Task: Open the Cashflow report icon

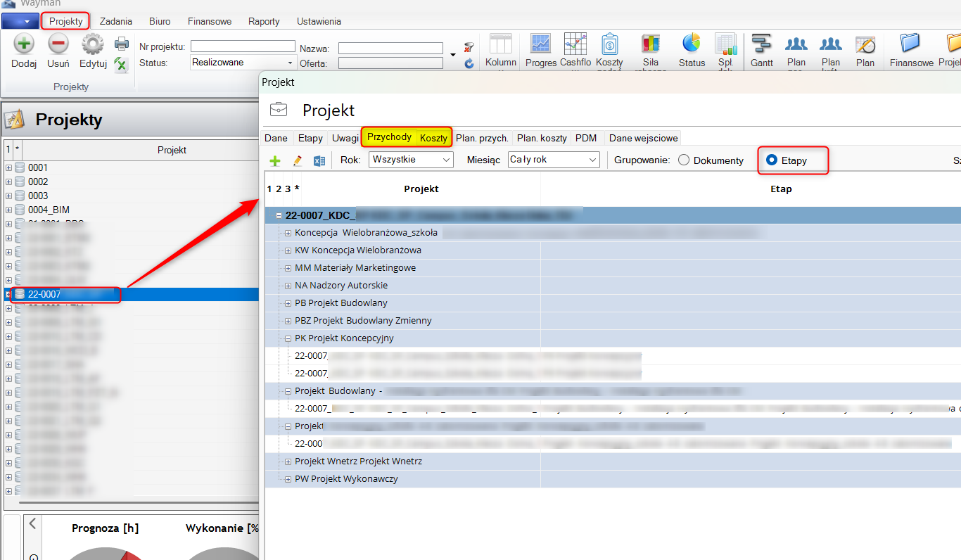Action: coord(575,44)
